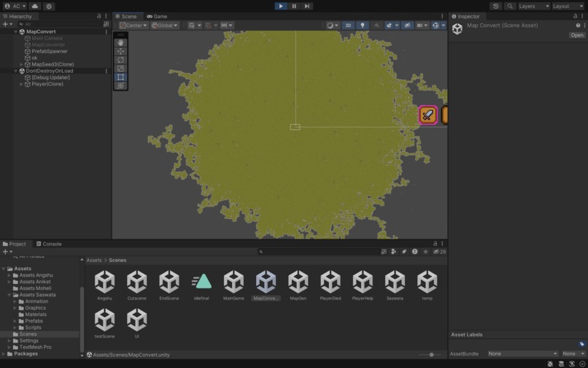Expand Player(Clone) in Hierarchy
Screen dimensions: 588x368
[x=21, y=84]
